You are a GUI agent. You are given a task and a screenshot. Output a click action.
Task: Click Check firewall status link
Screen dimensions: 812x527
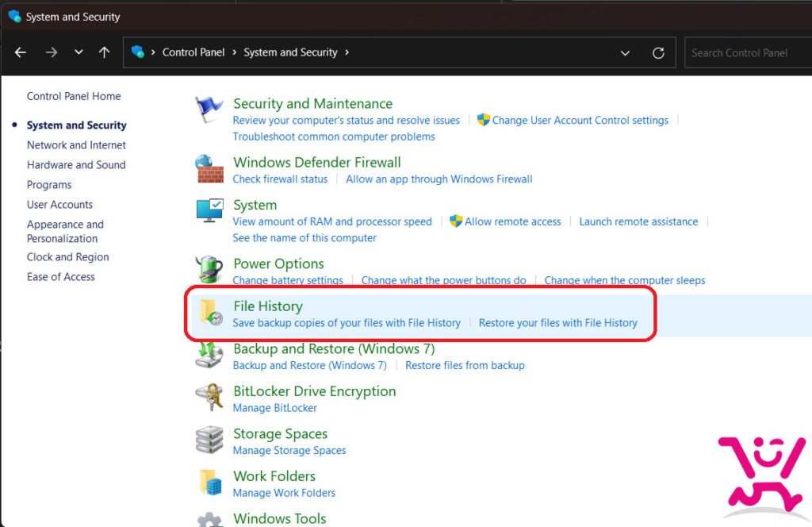tap(280, 179)
